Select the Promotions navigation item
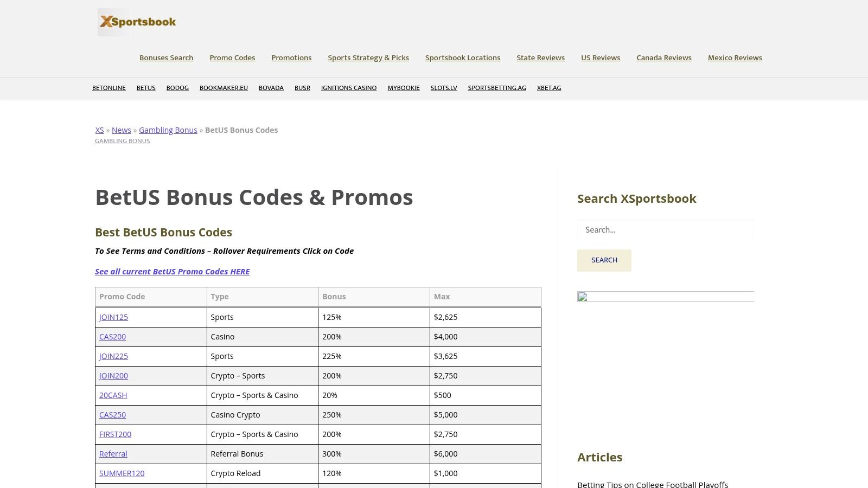 pyautogui.click(x=291, y=57)
